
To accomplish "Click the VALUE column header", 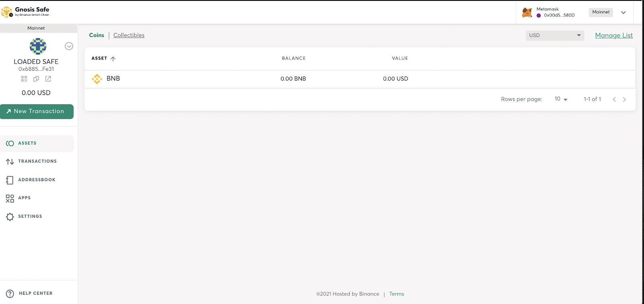I will (x=400, y=58).
